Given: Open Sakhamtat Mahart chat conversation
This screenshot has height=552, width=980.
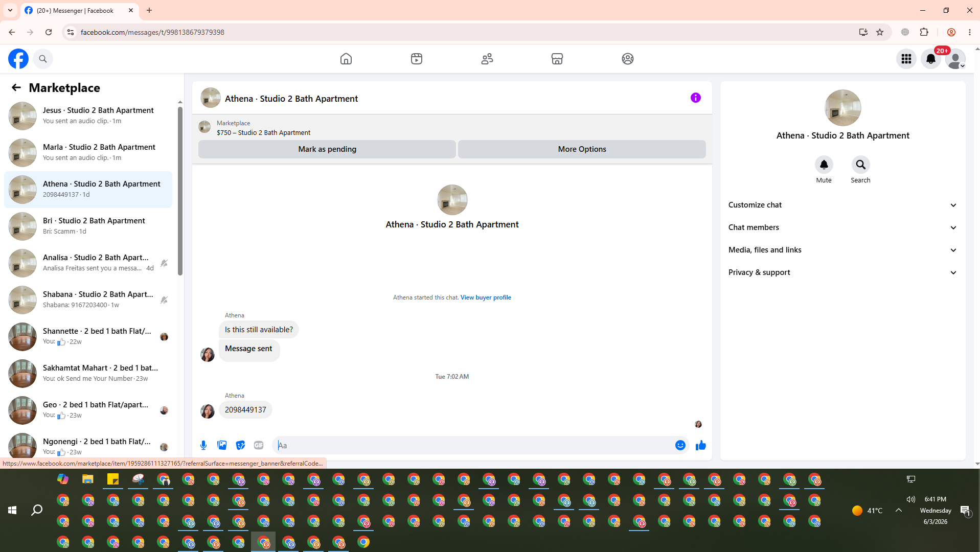Looking at the screenshot, I should (x=88, y=373).
